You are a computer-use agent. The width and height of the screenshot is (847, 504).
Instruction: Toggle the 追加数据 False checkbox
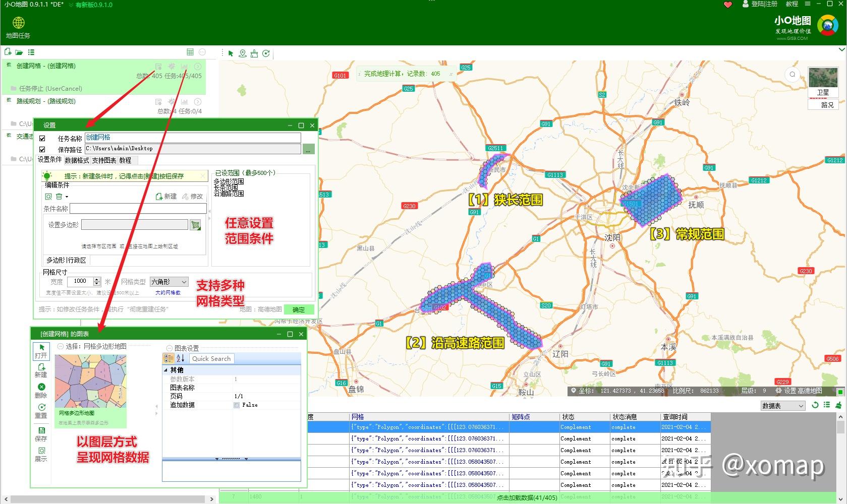pos(237,405)
